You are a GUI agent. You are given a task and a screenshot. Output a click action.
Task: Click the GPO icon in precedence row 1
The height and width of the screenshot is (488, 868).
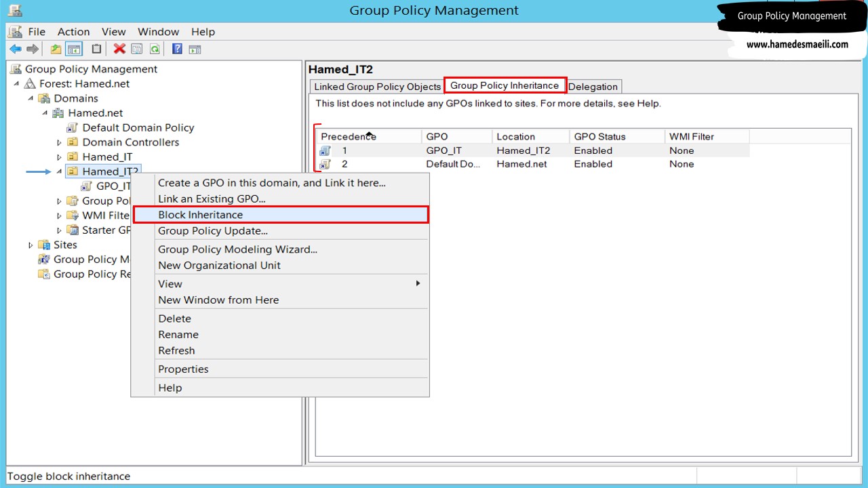[325, 150]
